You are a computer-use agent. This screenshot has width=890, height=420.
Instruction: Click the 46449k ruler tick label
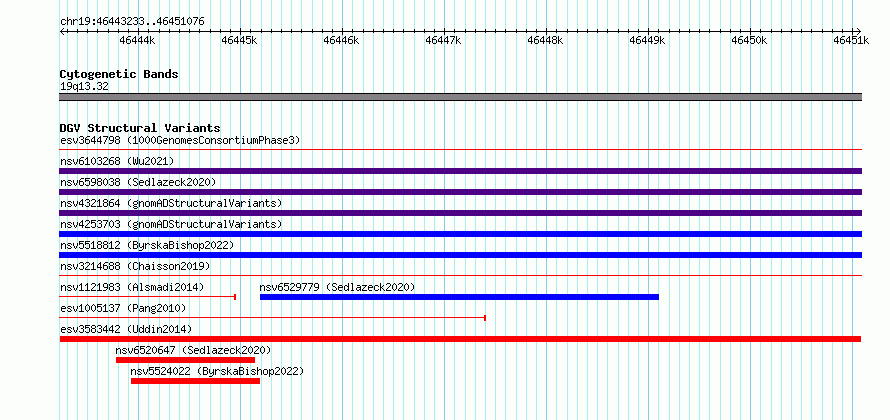[648, 40]
